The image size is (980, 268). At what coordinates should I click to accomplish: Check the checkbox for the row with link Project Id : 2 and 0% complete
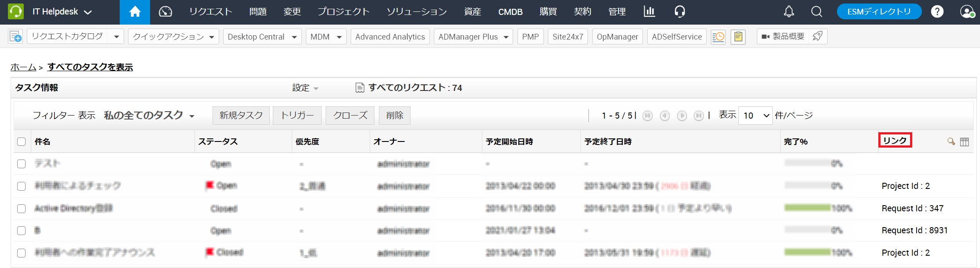(21, 186)
